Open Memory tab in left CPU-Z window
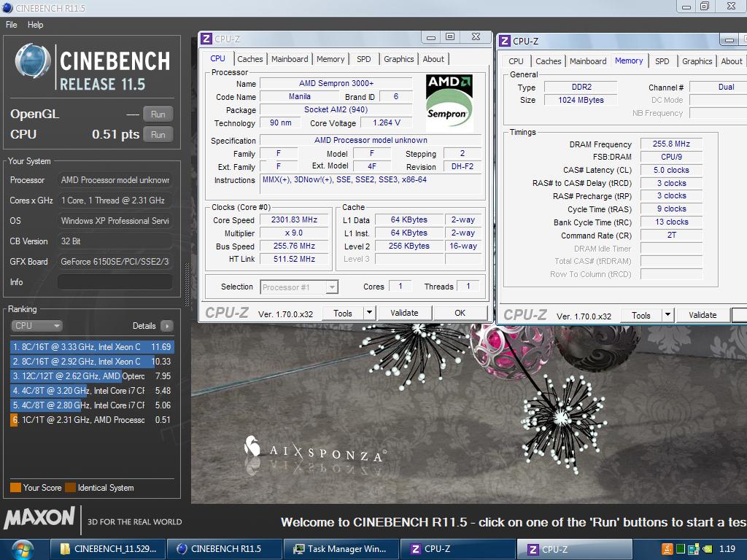Image resolution: width=747 pixels, height=560 pixels. tap(330, 59)
